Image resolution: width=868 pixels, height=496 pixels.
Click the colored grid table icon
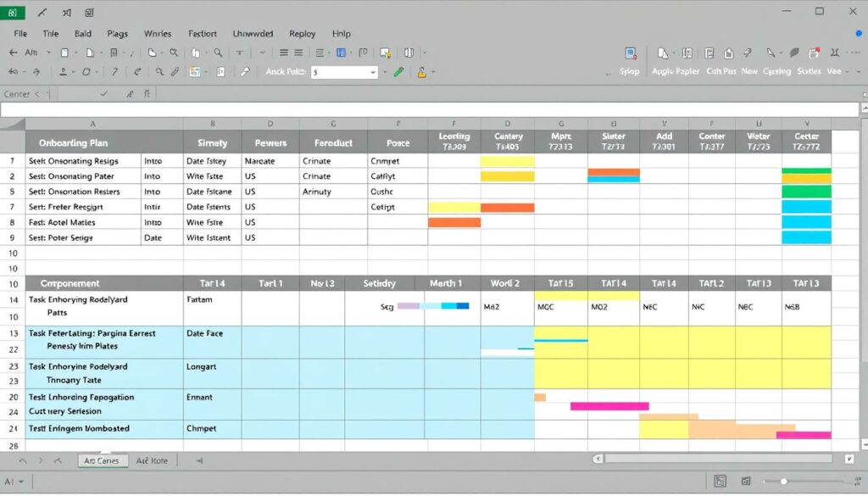point(195,72)
